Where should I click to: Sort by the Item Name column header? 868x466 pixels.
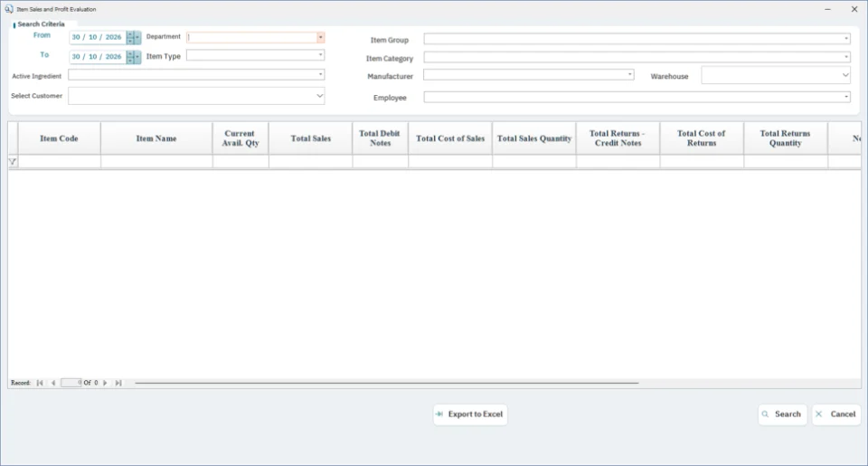coord(156,138)
